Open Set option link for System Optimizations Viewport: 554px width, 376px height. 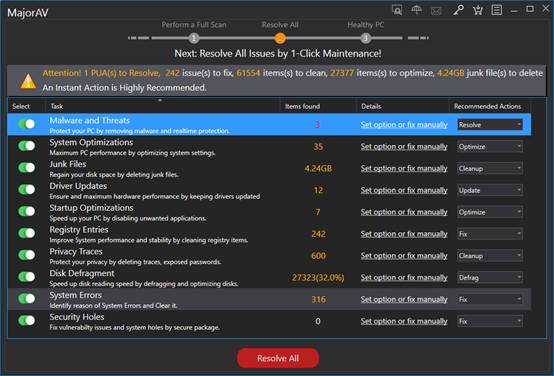pos(404,146)
